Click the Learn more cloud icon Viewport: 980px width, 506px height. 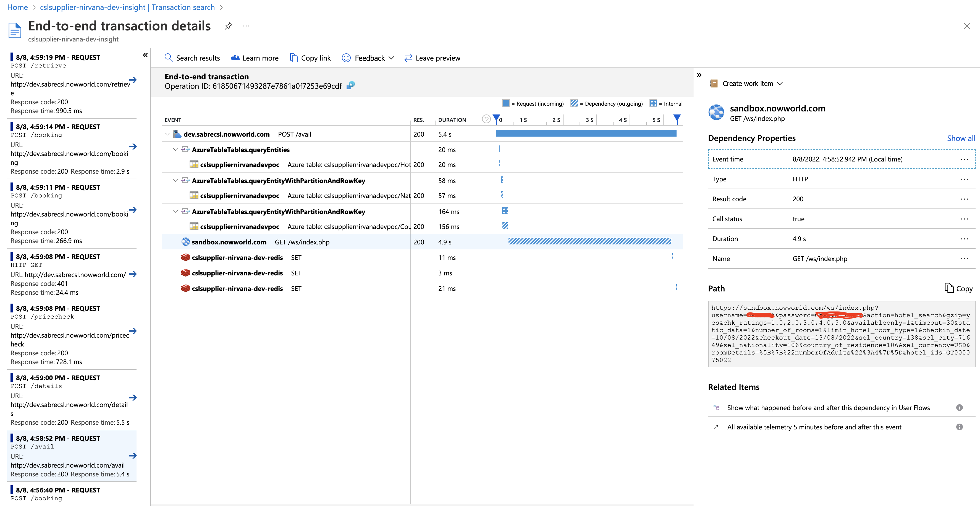(235, 58)
